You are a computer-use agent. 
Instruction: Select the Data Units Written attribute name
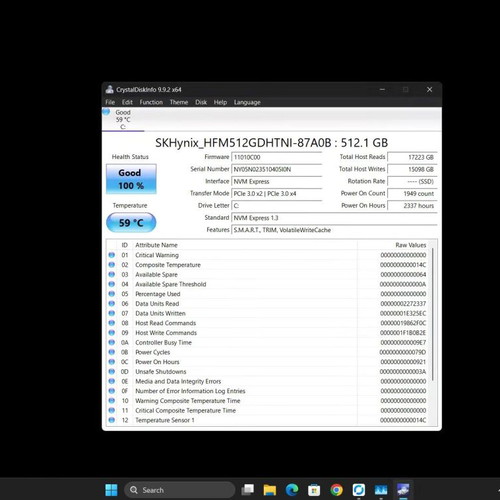coord(160,313)
